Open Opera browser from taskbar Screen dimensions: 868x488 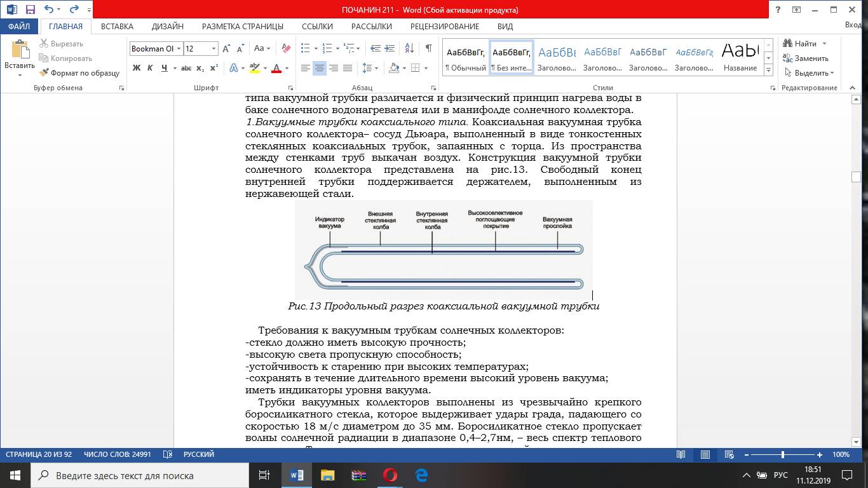[390, 475]
